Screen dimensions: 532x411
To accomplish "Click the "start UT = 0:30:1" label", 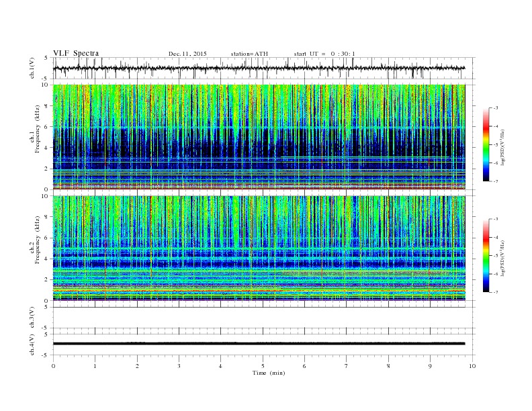I will 324,54.
